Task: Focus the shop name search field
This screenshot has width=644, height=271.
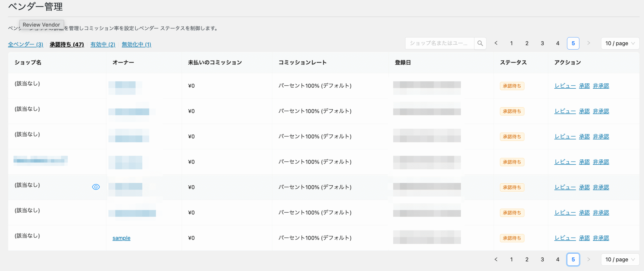Action: (x=439, y=43)
